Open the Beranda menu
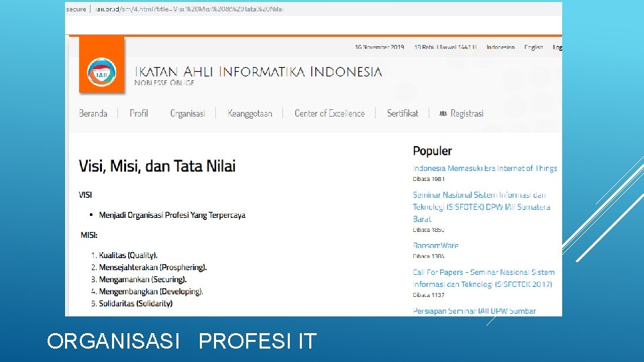 click(93, 113)
